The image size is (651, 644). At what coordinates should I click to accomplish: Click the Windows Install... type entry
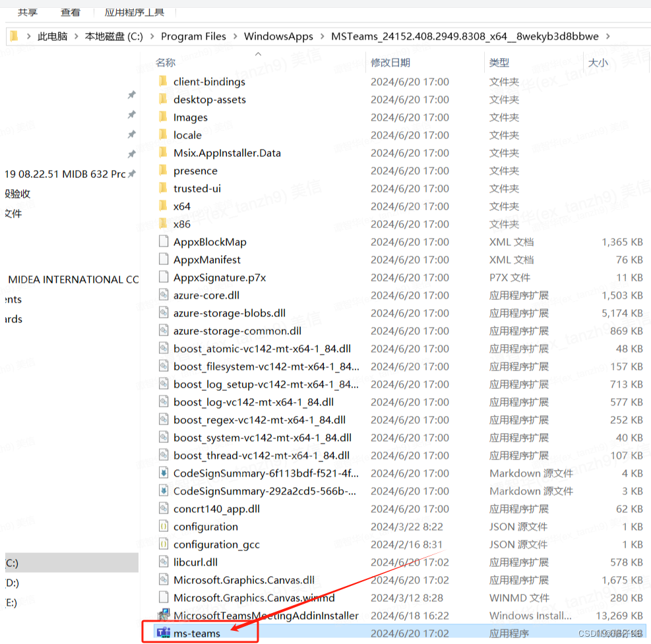530,616
